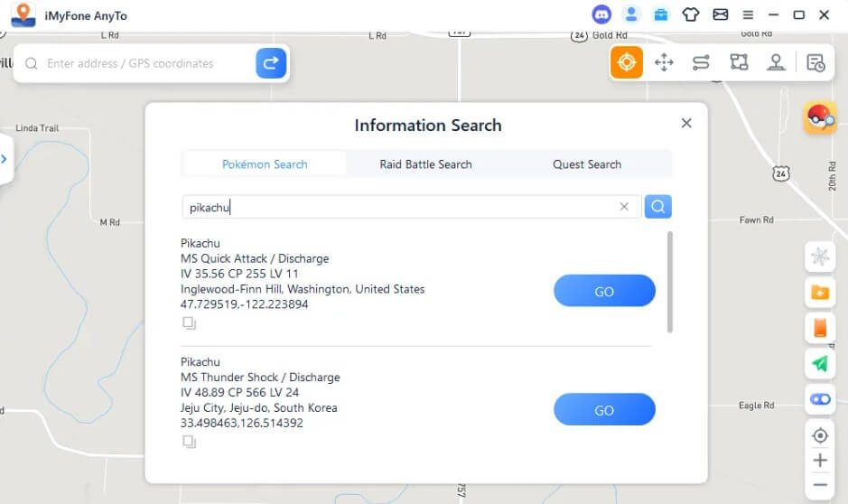The height and width of the screenshot is (504, 848).
Task: Zoom out the map with minus
Action: click(820, 484)
